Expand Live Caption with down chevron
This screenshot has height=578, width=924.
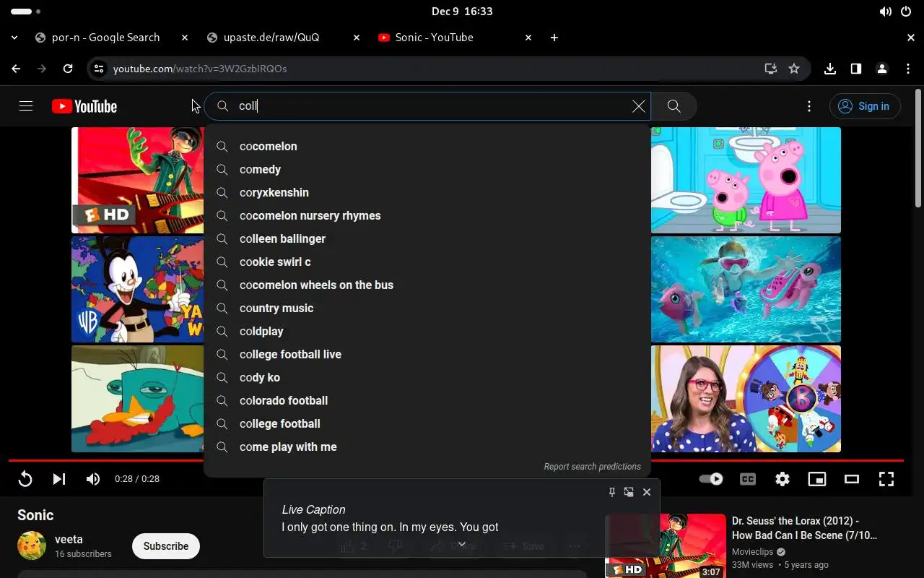(462, 545)
